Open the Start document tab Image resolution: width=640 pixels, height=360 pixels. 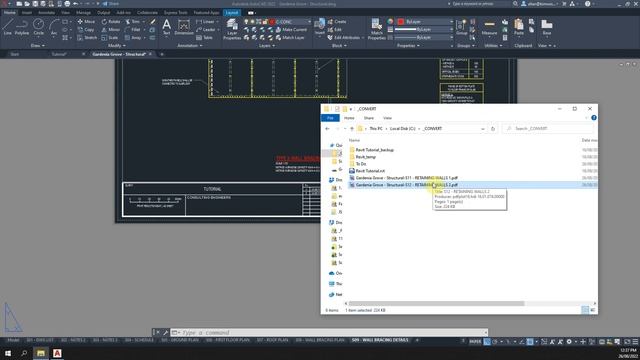tap(15, 54)
